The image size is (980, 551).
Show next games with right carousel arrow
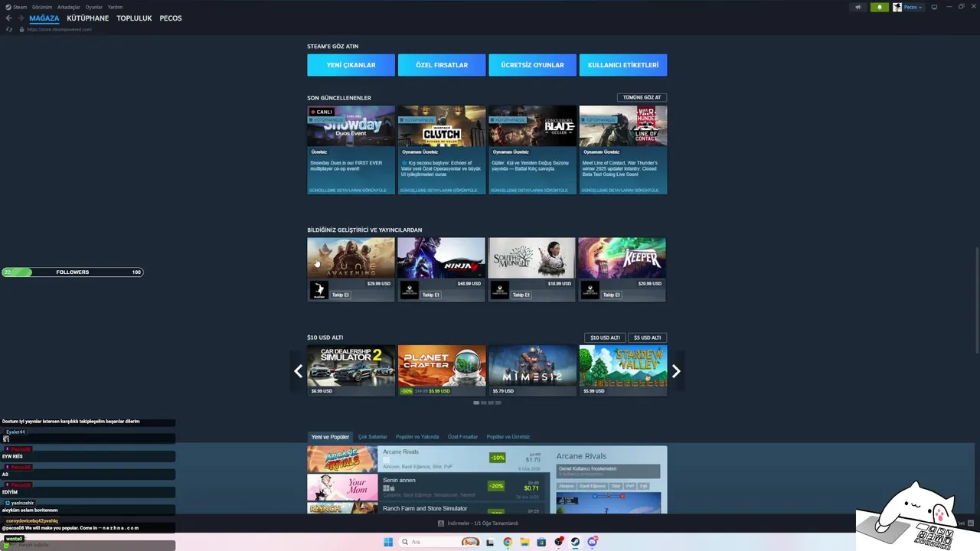click(x=676, y=371)
